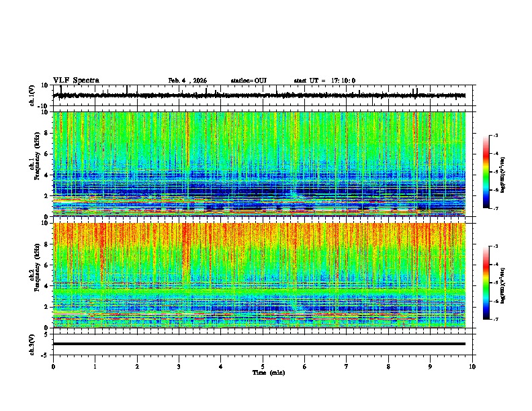Select the "Feb. 4 , 2026" date text
Image resolution: width=532 pixels, height=411 pixels.
187,81
